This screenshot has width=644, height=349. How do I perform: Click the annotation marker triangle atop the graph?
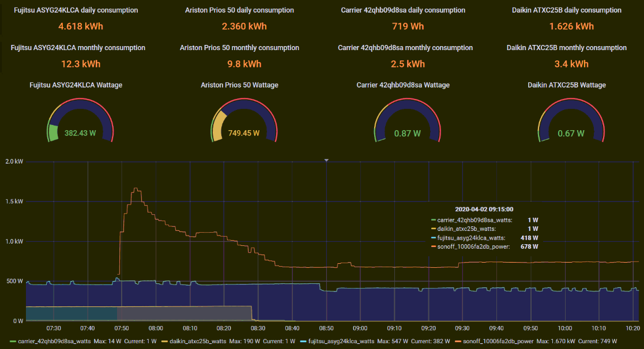click(326, 160)
